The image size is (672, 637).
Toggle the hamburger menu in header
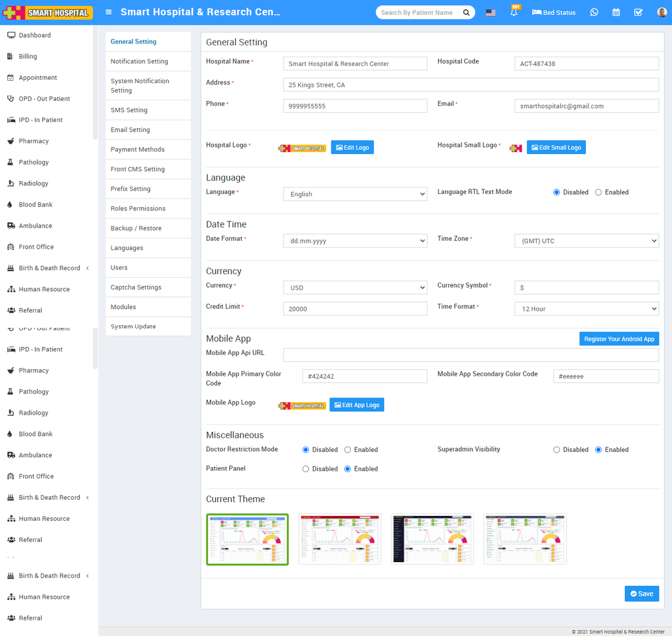tap(108, 12)
